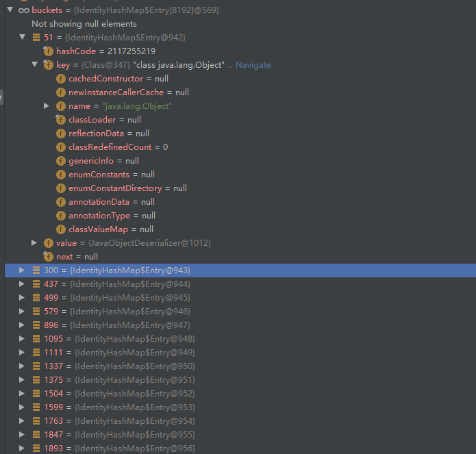Collapse entry 51 tree node
Screen dimensions: 476x454
coord(22,37)
